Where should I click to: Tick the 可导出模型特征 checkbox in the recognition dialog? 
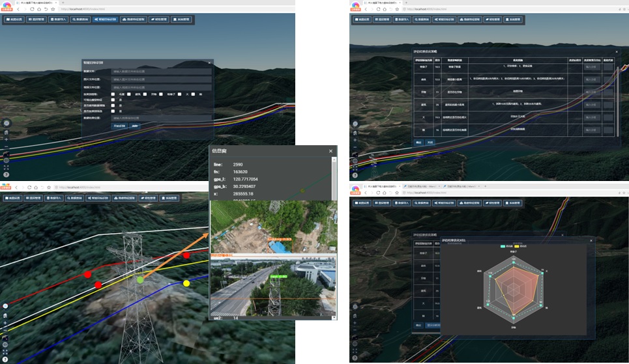point(113,100)
